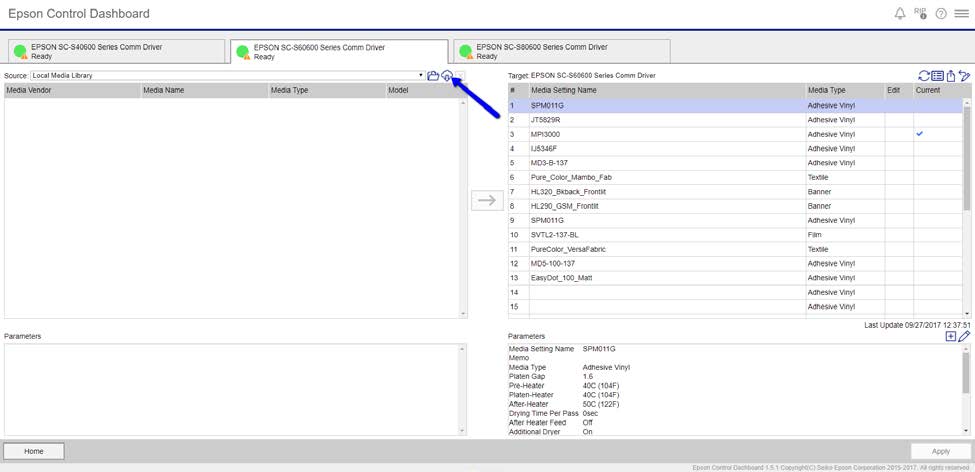
Task: Switch to EPSON SC-S40600 printer tab
Action: pos(114,52)
